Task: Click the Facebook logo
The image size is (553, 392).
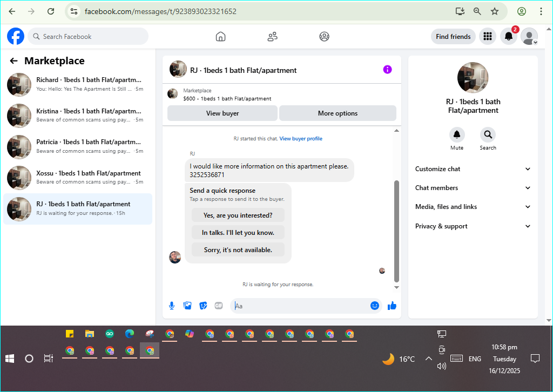Action: click(x=16, y=36)
